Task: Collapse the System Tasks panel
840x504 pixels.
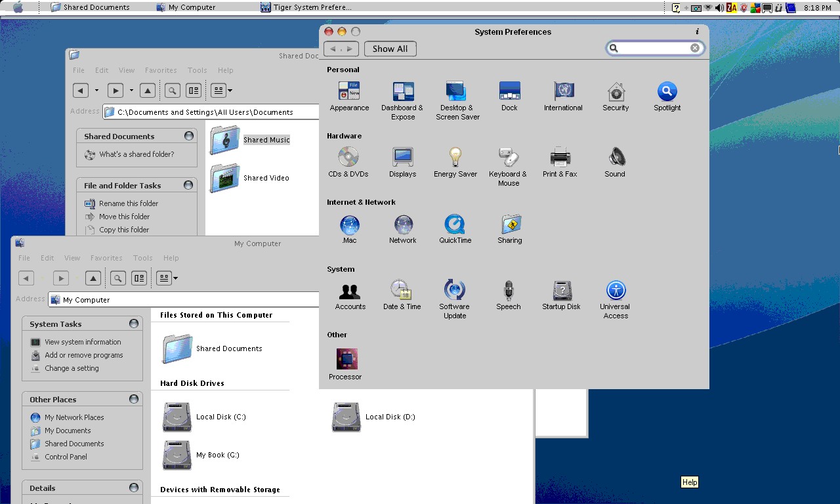Action: pos(134,324)
